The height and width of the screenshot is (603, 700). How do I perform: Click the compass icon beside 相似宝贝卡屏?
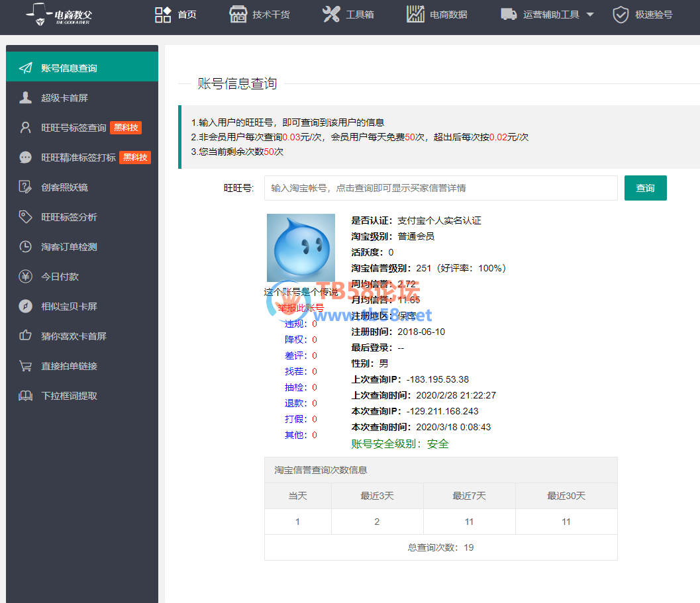(x=25, y=306)
